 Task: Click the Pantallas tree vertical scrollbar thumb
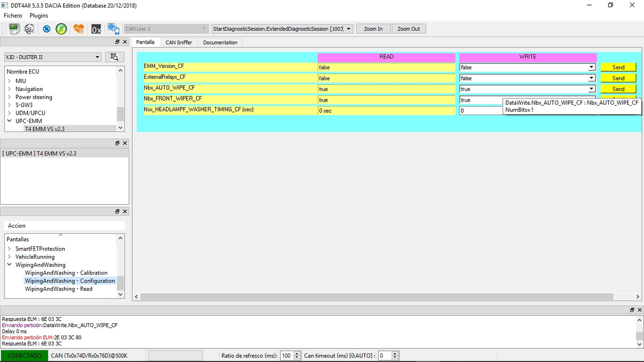point(120,283)
